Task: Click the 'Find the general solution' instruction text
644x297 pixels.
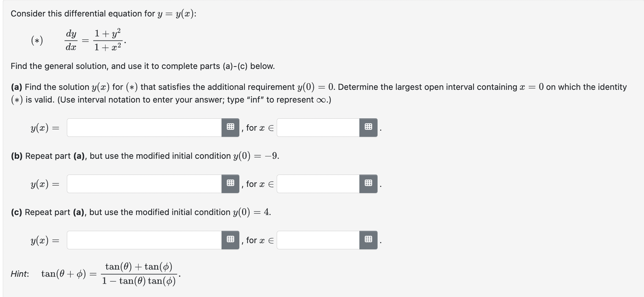Action: [x=142, y=66]
